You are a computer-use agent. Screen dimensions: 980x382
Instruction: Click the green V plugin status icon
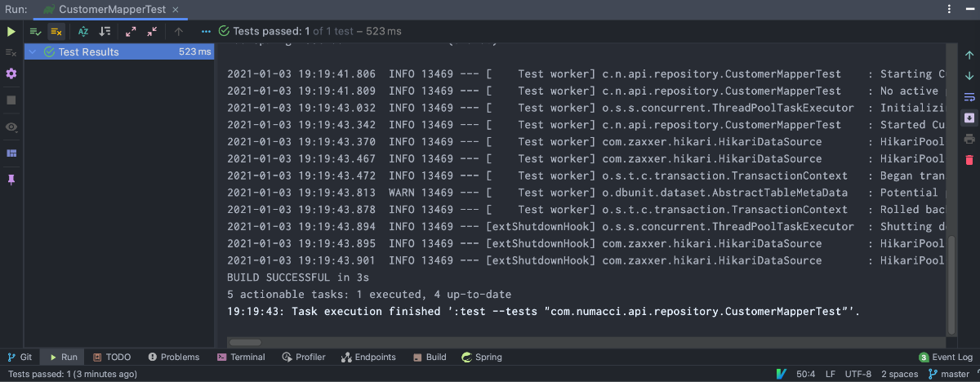tap(782, 374)
